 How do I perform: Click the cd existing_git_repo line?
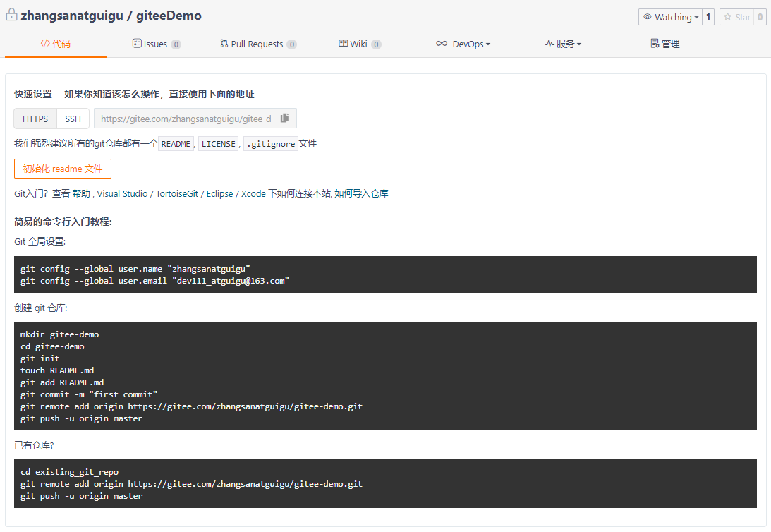[x=69, y=472]
